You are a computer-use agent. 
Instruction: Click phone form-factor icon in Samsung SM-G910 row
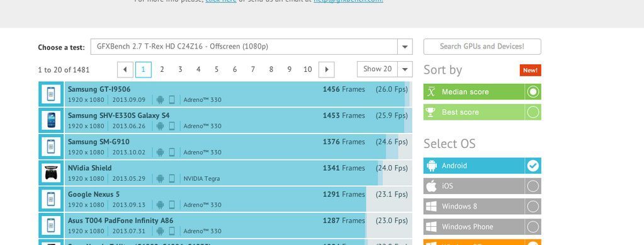click(x=172, y=152)
